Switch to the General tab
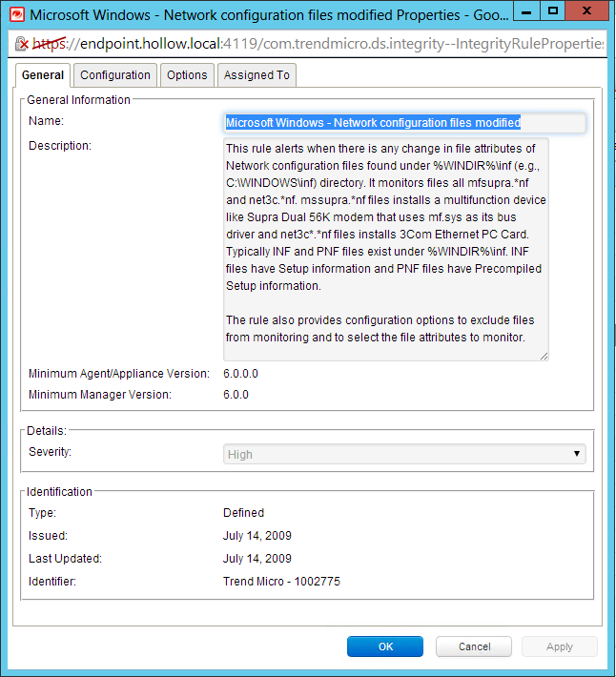The image size is (616, 677). point(43,75)
